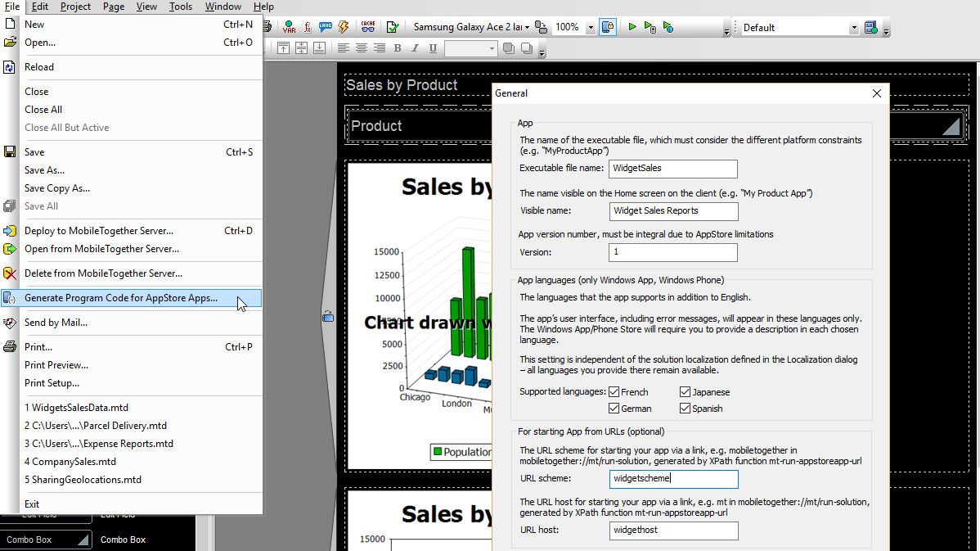Click the Visible name input field
This screenshot has width=980, height=551.
pos(673,210)
